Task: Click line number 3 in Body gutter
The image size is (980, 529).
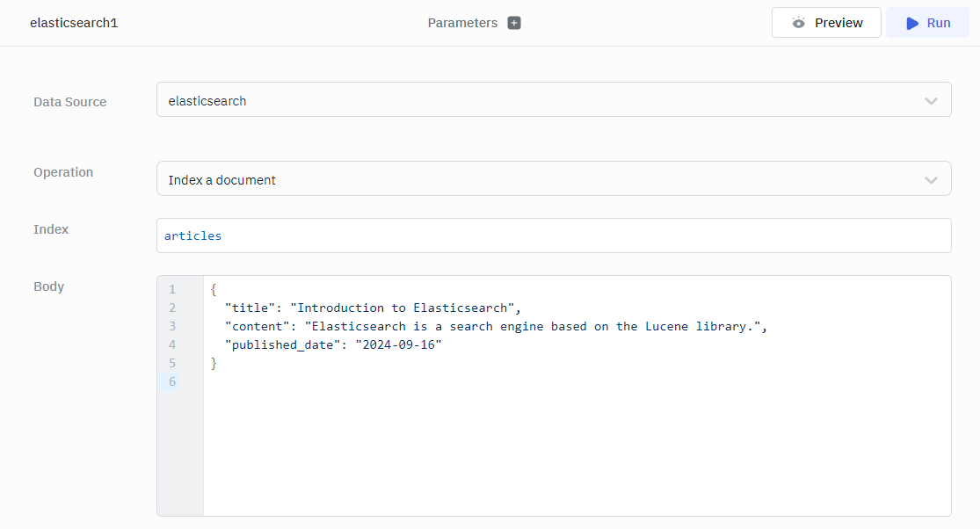Action: click(x=172, y=326)
